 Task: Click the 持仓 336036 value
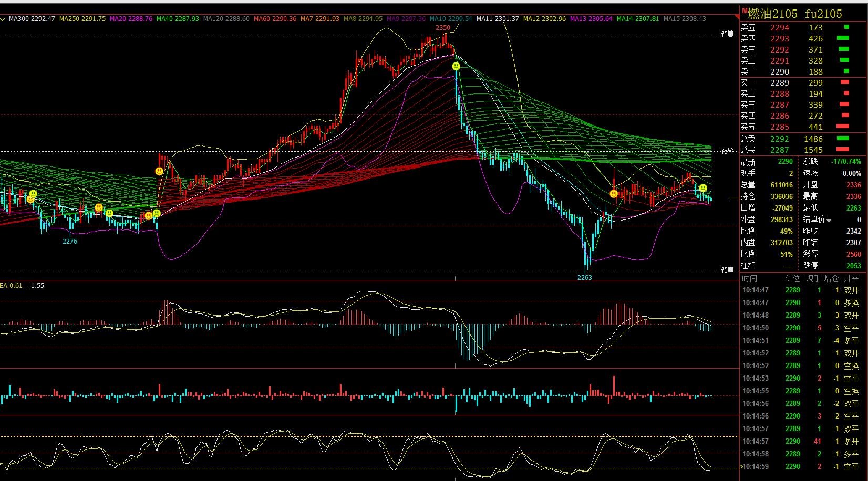(x=782, y=196)
